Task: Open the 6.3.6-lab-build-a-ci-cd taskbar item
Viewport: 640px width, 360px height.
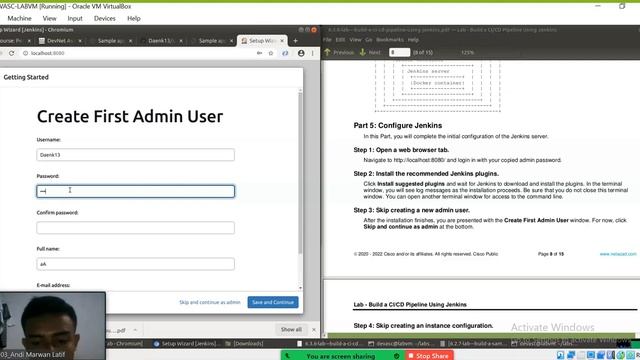Action: pyautogui.click(x=329, y=344)
